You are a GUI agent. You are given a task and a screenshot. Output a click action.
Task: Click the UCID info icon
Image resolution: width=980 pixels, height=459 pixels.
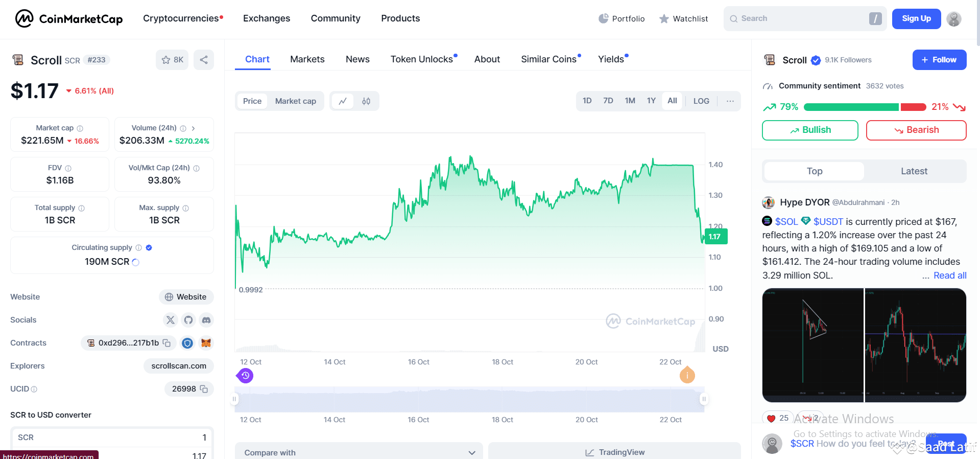pos(34,389)
